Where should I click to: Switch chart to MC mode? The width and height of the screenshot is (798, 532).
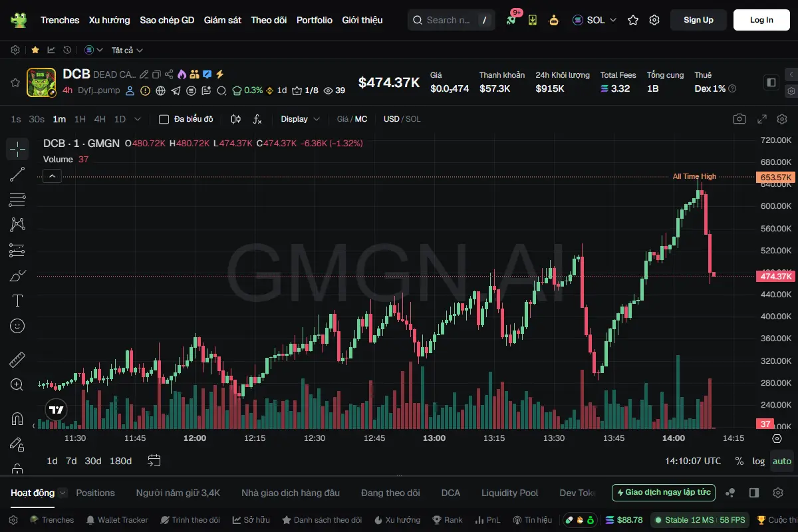(361, 119)
